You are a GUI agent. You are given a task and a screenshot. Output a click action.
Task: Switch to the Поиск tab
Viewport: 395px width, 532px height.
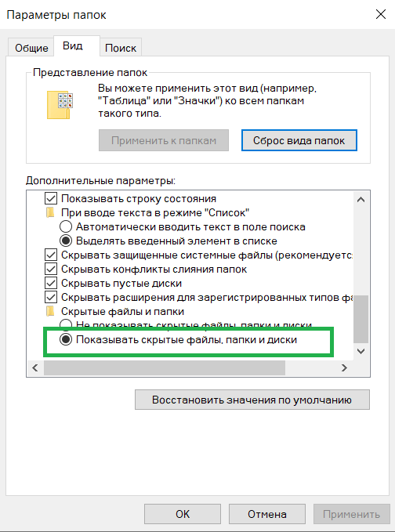click(x=121, y=48)
